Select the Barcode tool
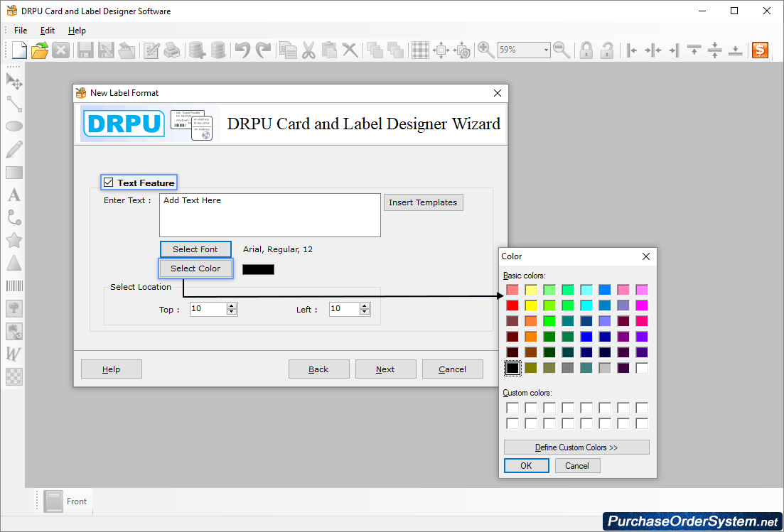The width and height of the screenshot is (784, 532). (x=14, y=286)
